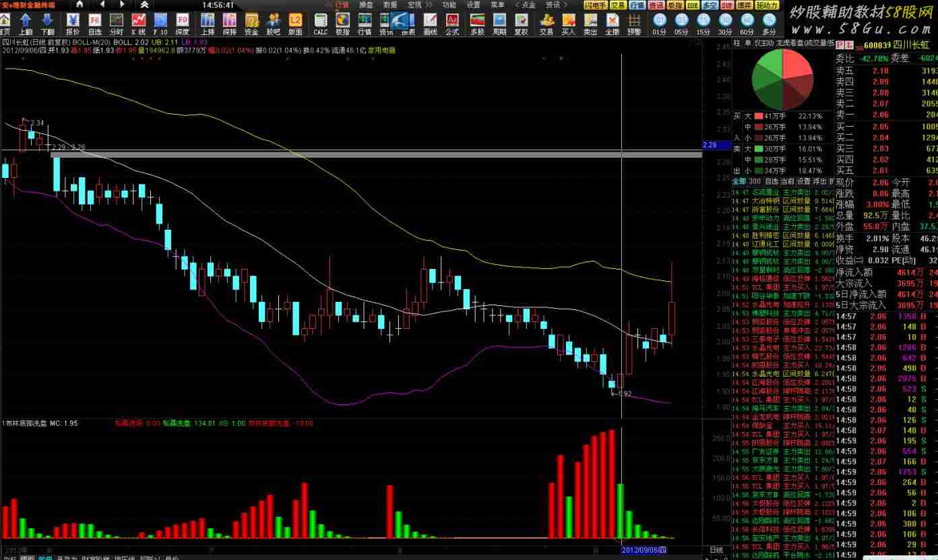Select the 全部 tab in ticker panel
Viewport: 938px width, 560px height.
739,181
